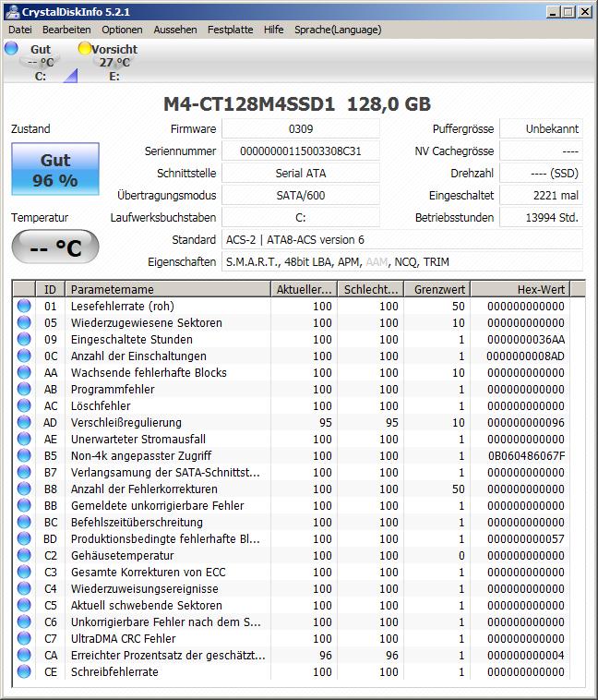The width and height of the screenshot is (598, 700).
Task: Click hex value 000000000096 in Verschleißregulierung row
Action: (526, 422)
